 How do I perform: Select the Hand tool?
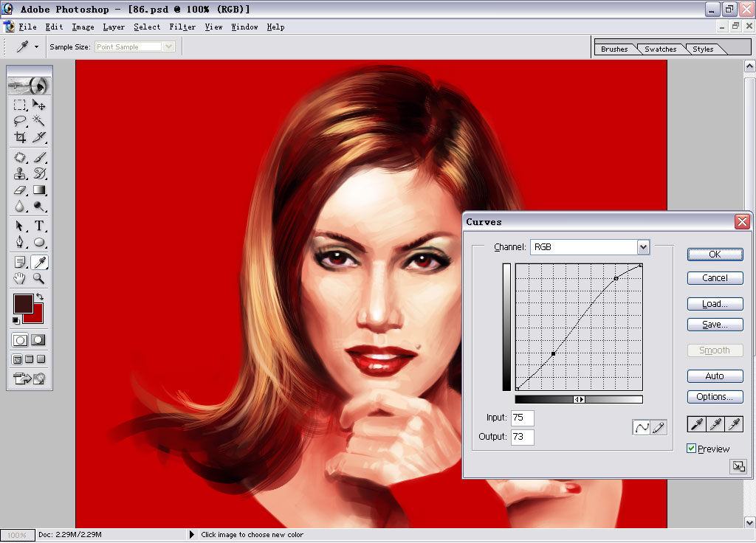click(20, 278)
